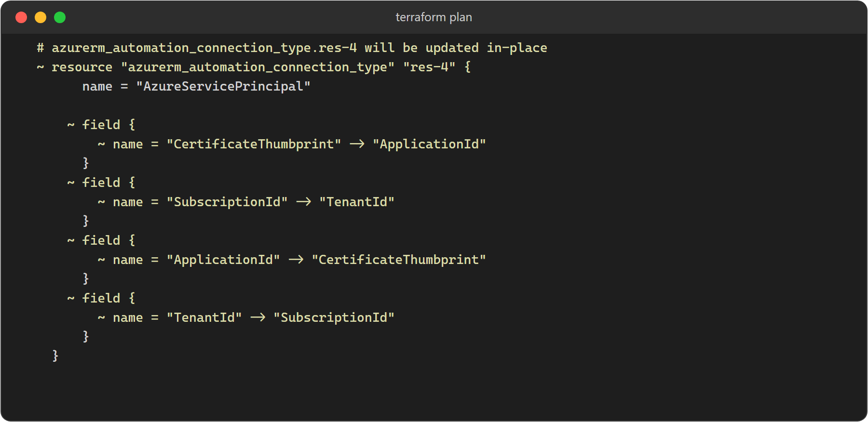
Task: Click the new value "TenantId" replacing SubscriptionId
Action: point(357,202)
